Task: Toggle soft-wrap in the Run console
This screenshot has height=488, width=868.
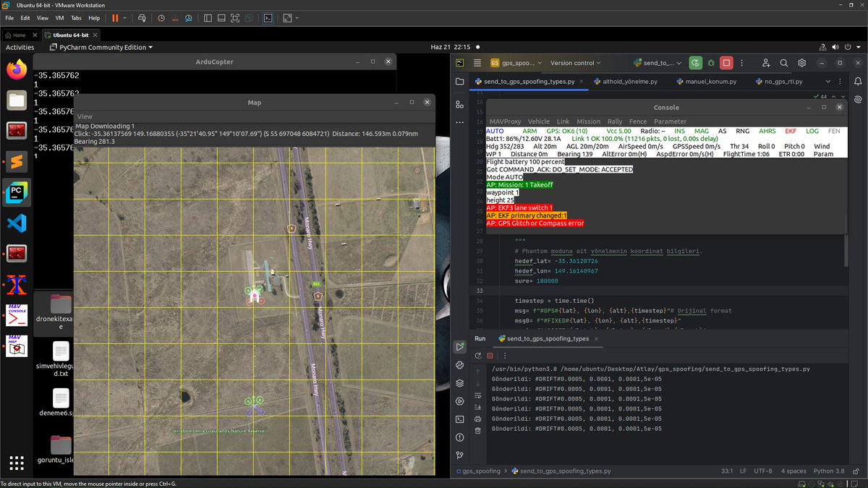Action: 477,395
